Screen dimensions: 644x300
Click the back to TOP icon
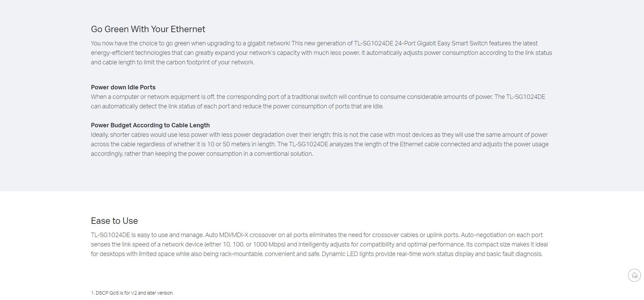point(635,275)
